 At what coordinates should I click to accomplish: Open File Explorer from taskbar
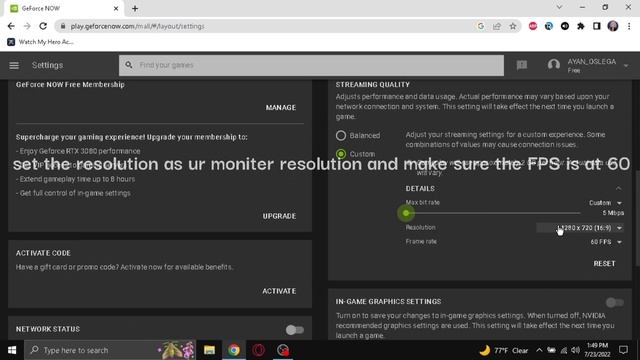pos(209,350)
